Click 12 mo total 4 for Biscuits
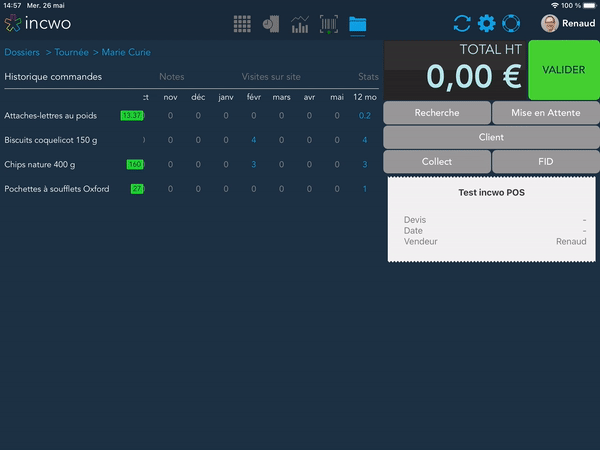 point(365,140)
